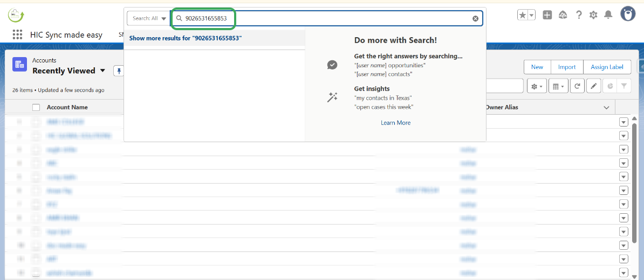Open the Favorites list dropdown arrow

(x=532, y=15)
